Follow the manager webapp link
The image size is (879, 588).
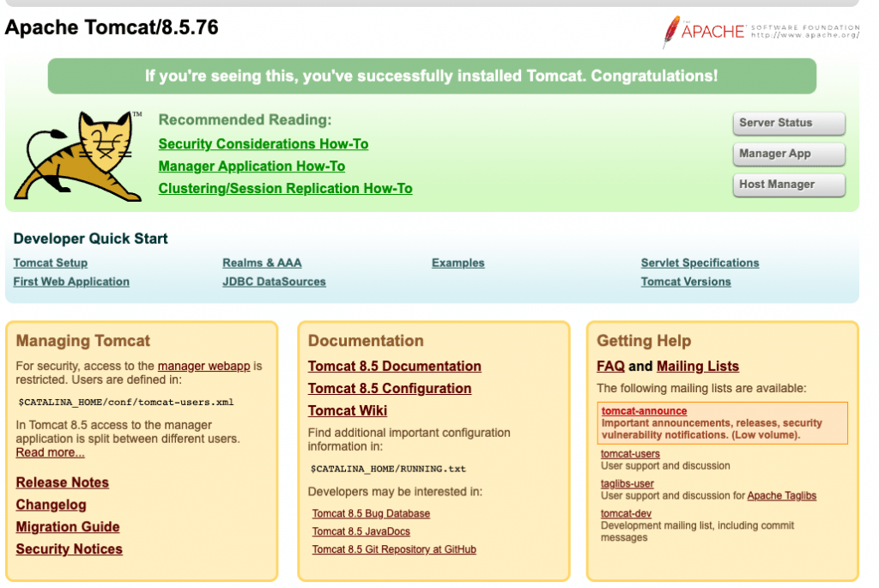[203, 366]
